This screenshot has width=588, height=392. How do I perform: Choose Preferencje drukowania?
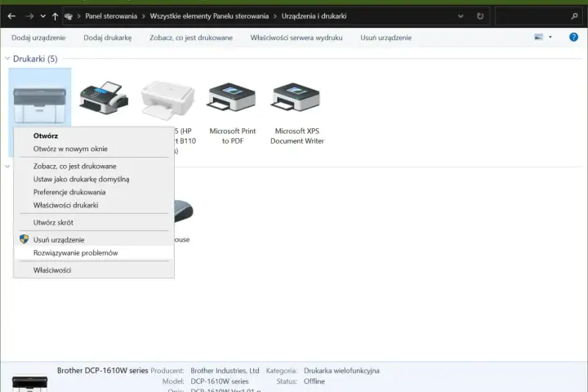click(x=94, y=192)
